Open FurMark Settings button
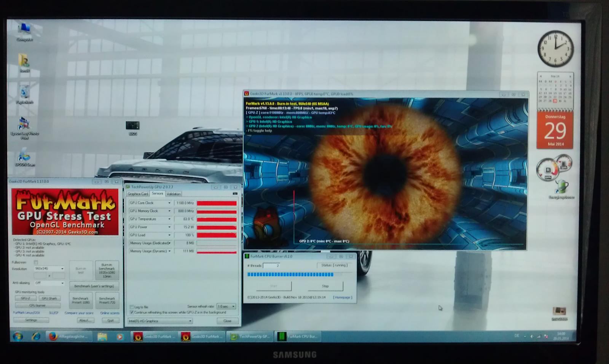The height and width of the screenshot is (364, 609). coord(31,320)
